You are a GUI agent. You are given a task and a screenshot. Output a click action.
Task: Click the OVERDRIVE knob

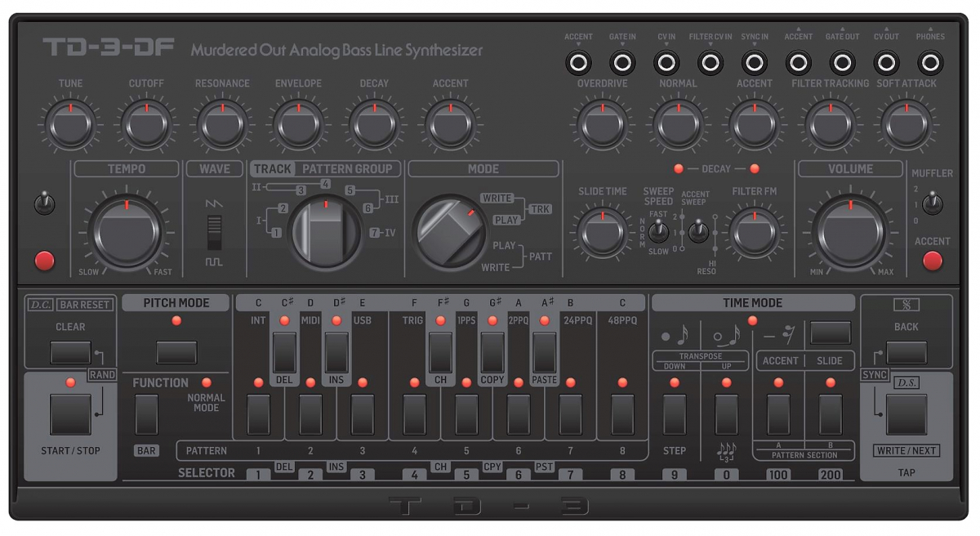[603, 124]
